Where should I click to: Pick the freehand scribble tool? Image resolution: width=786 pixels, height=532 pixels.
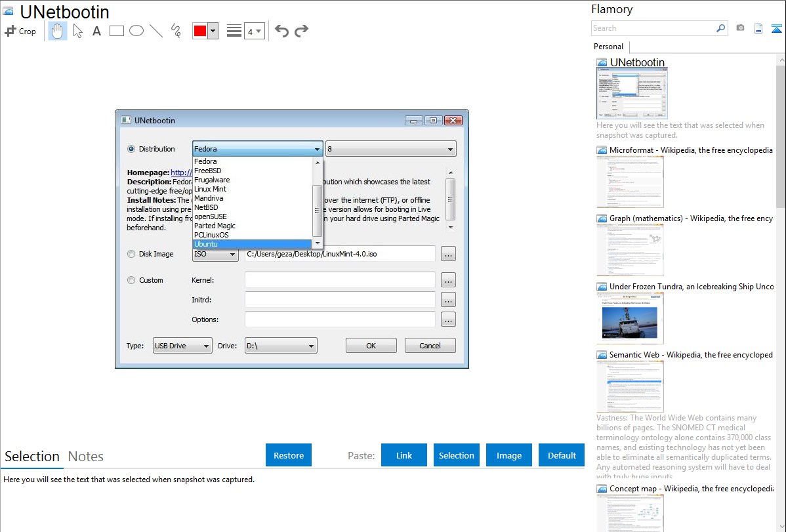pyautogui.click(x=176, y=31)
